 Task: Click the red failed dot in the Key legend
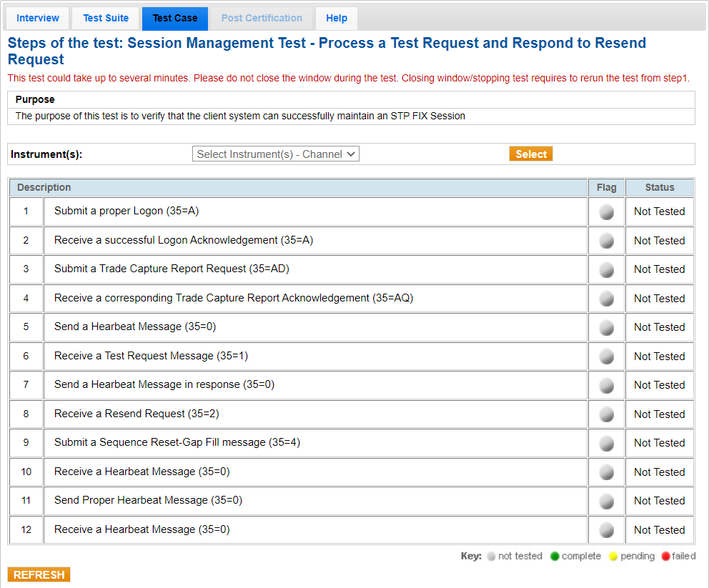pos(665,556)
